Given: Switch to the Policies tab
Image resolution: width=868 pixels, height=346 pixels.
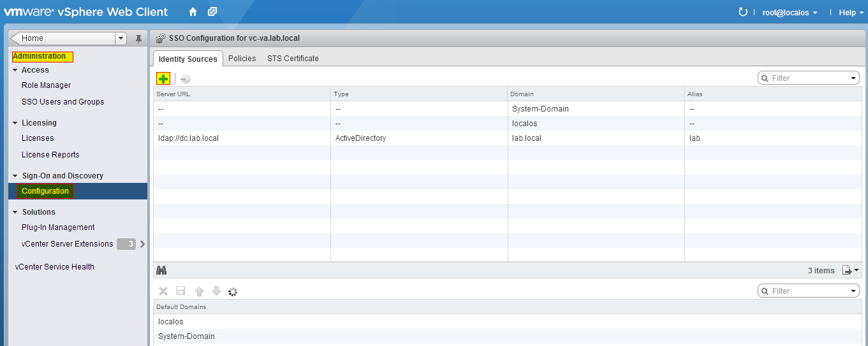Looking at the screenshot, I should (242, 59).
